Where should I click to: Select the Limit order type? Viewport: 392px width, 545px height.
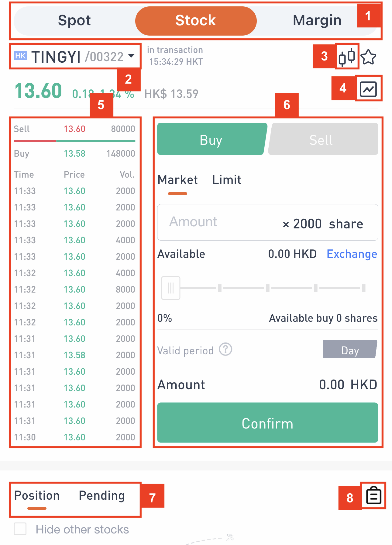click(x=226, y=180)
